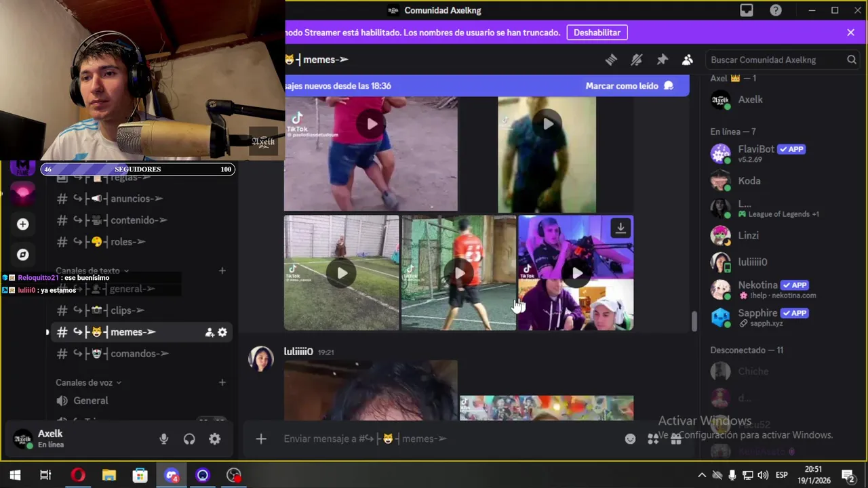Open user settings gear
Image resolution: width=868 pixels, height=488 pixels.
pos(214,439)
